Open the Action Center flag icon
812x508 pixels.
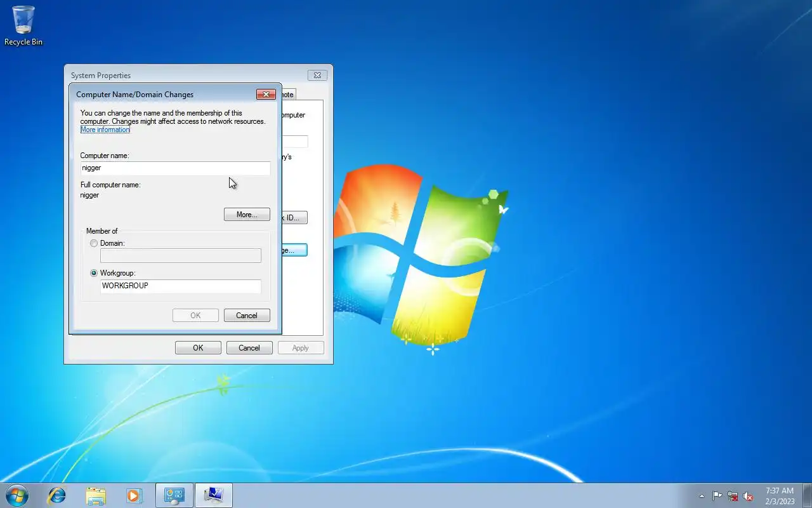pyautogui.click(x=717, y=496)
